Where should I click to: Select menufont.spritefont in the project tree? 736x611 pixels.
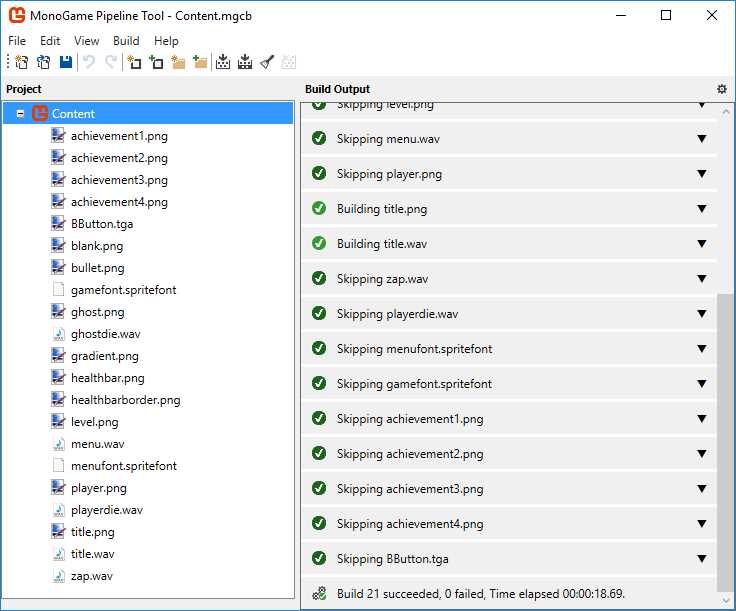click(x=123, y=466)
